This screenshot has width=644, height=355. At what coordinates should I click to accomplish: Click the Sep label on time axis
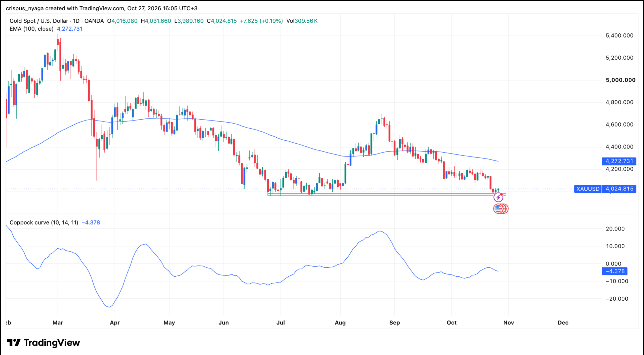point(394,323)
